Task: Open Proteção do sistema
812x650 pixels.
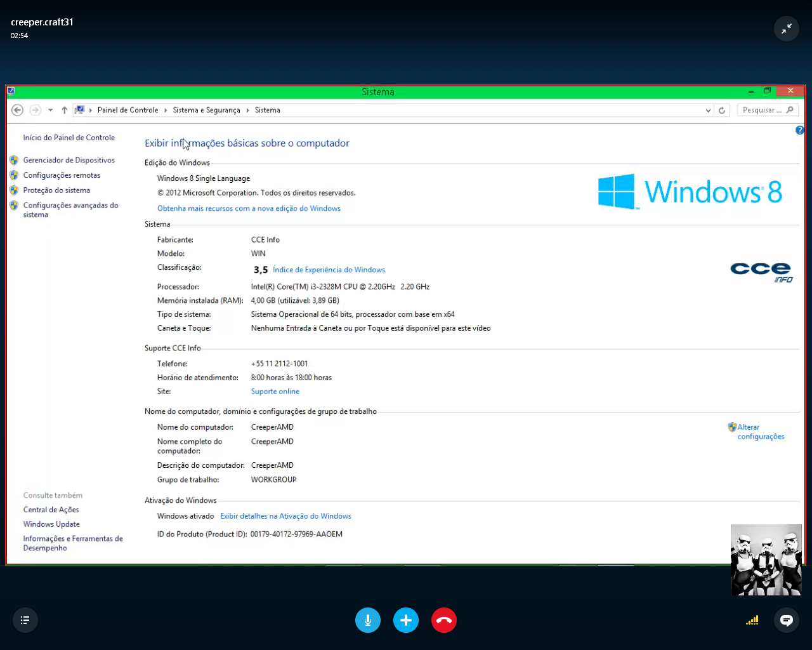Action: coord(56,190)
